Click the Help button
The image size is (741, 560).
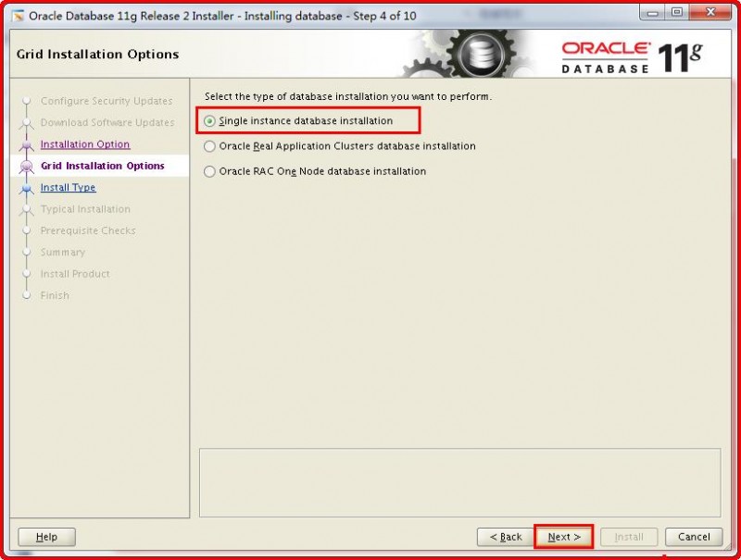pos(46,537)
